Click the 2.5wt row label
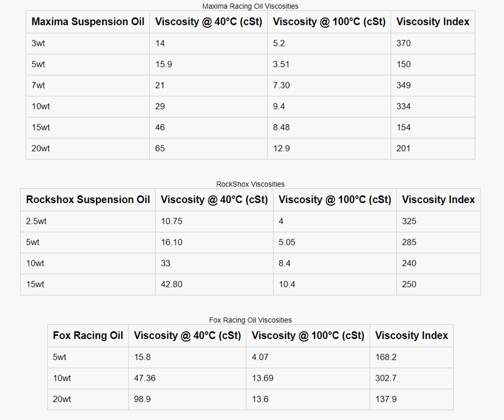 coord(36,221)
